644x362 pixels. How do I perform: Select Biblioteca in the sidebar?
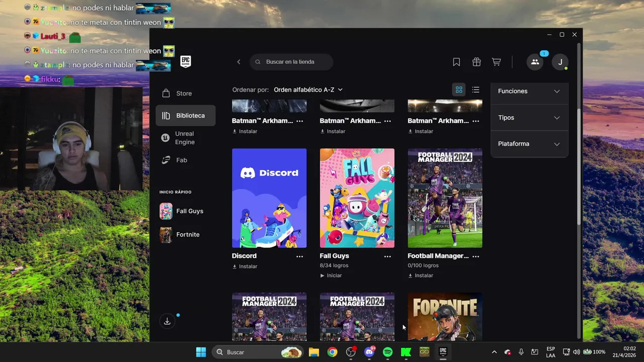click(185, 116)
